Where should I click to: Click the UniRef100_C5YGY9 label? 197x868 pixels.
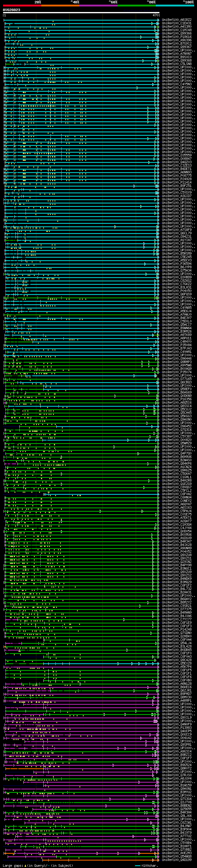pyautogui.click(x=177, y=192)
